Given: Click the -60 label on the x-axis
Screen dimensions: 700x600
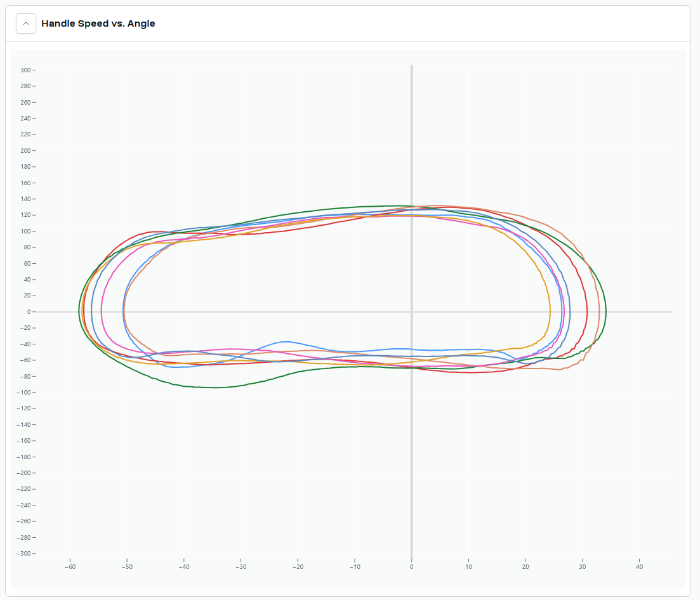Looking at the screenshot, I should tap(70, 567).
